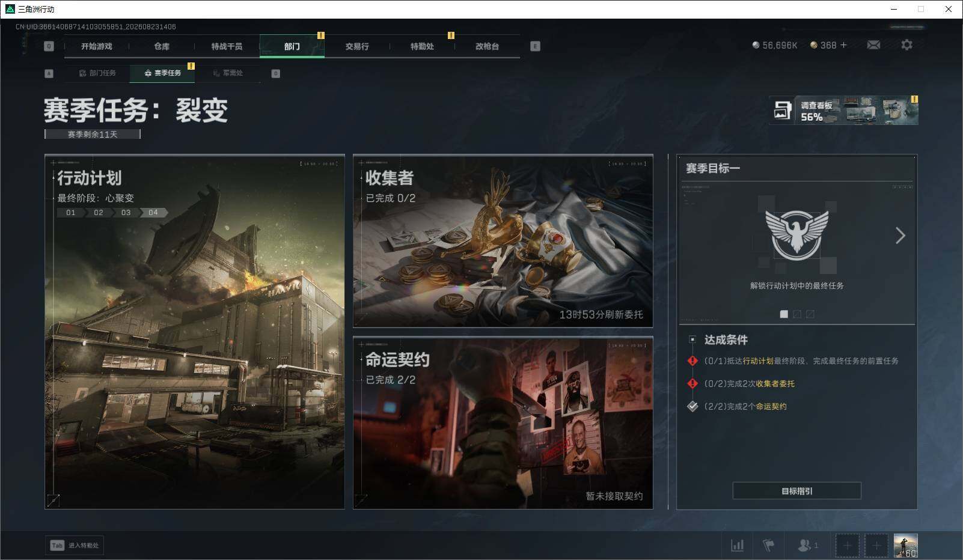Click the 目标指引 button

797,491
